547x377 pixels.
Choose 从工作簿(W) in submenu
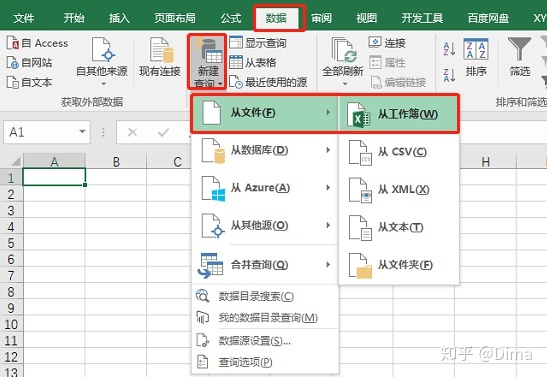click(x=399, y=114)
